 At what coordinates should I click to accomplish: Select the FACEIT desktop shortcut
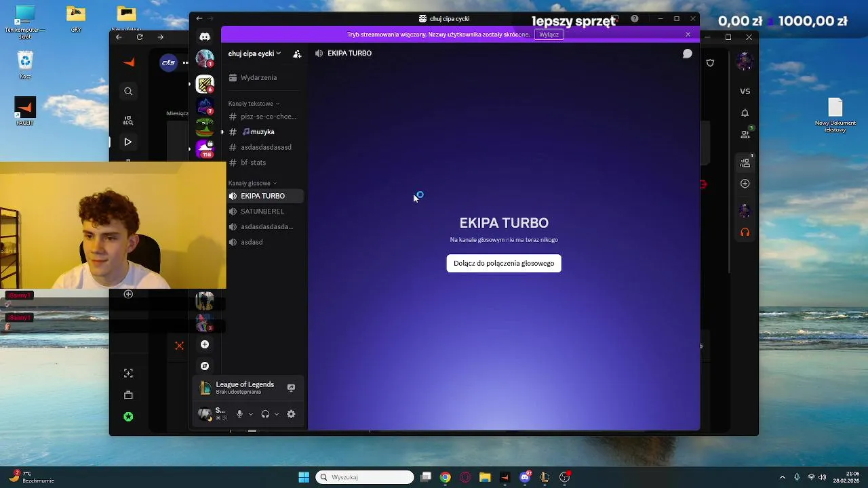click(x=25, y=111)
